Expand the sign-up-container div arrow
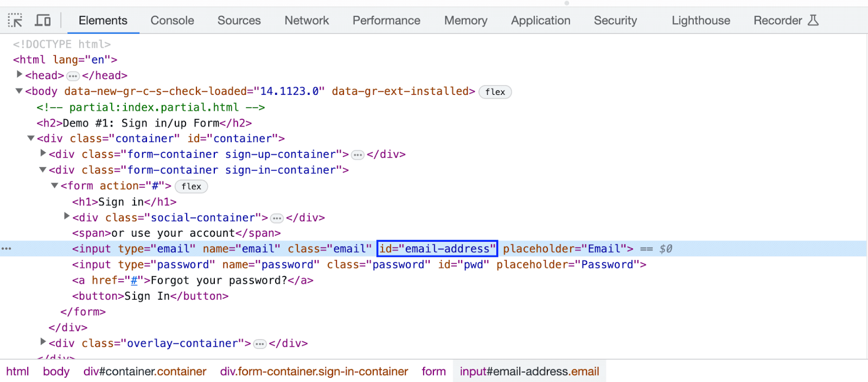This screenshot has height=382, width=868. click(43, 153)
